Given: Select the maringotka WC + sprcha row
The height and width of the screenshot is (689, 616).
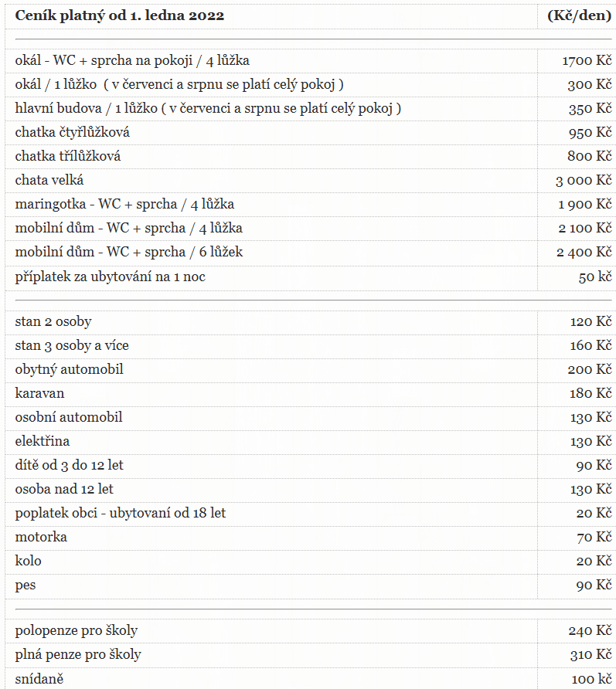Looking at the screenshot, I should [x=311, y=205].
